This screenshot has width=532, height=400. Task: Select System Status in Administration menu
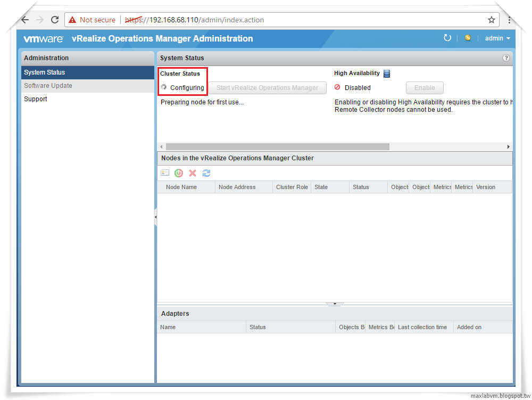88,72
